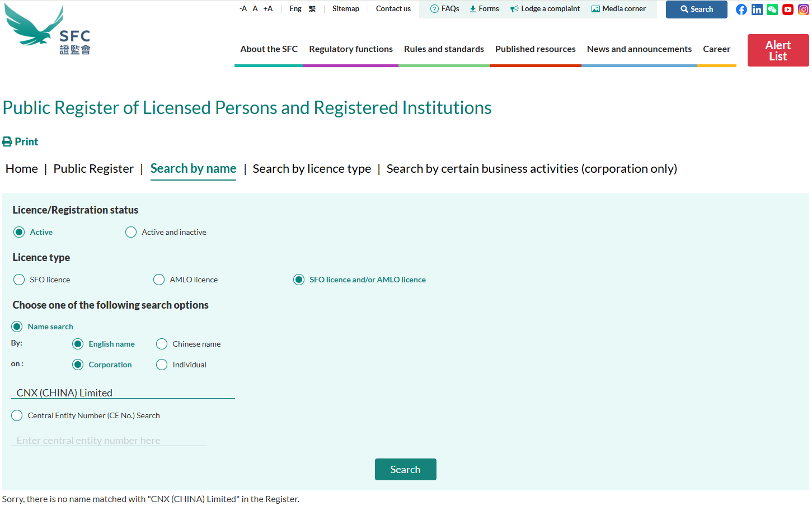
Task: Click the FAQs question mark icon
Action: click(434, 9)
